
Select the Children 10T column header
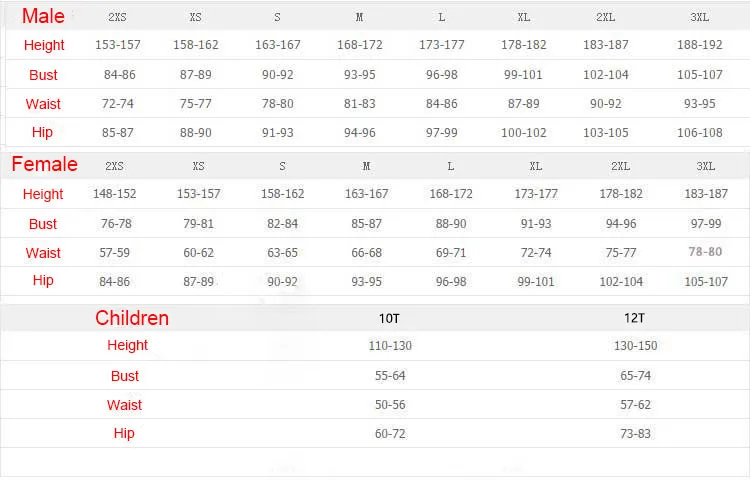point(389,318)
